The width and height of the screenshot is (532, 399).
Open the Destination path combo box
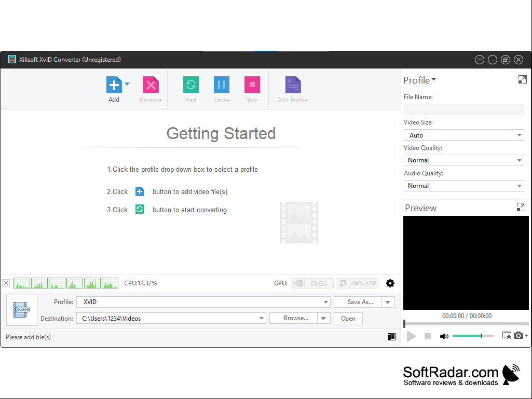tap(171, 318)
